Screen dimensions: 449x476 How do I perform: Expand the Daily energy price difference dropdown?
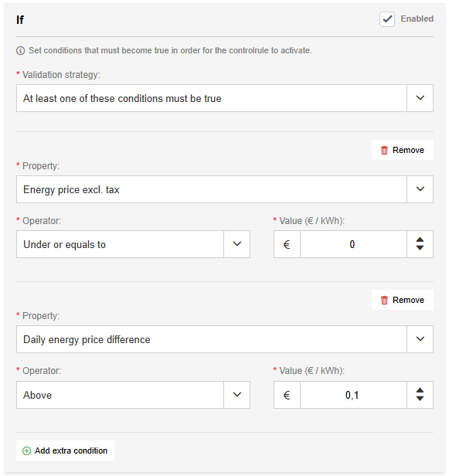[x=225, y=339]
